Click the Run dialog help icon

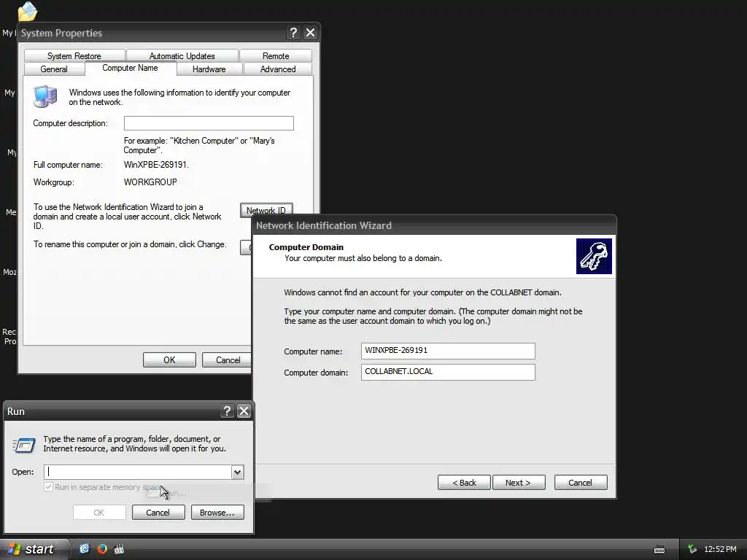(228, 411)
